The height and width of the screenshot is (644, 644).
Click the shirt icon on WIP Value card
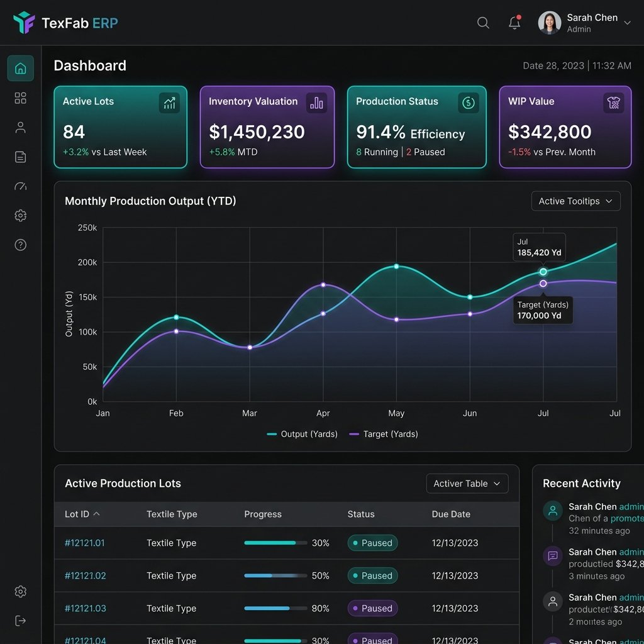pos(614,103)
